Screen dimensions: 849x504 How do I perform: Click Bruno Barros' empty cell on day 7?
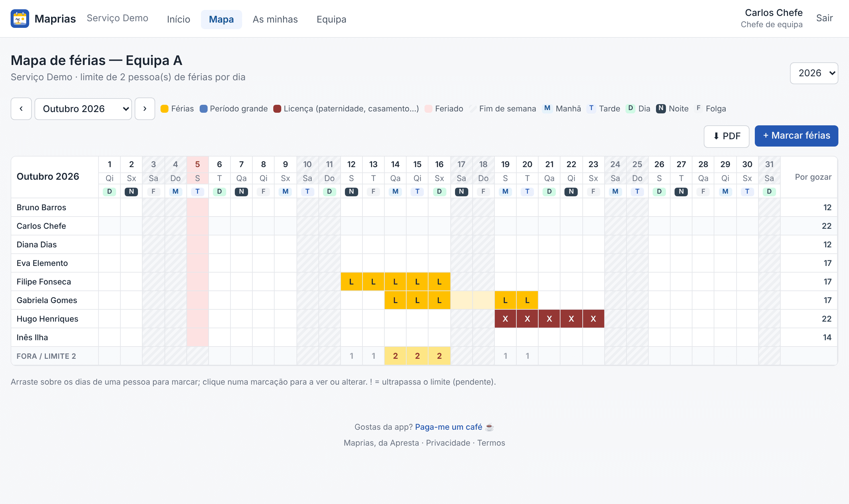click(x=241, y=207)
